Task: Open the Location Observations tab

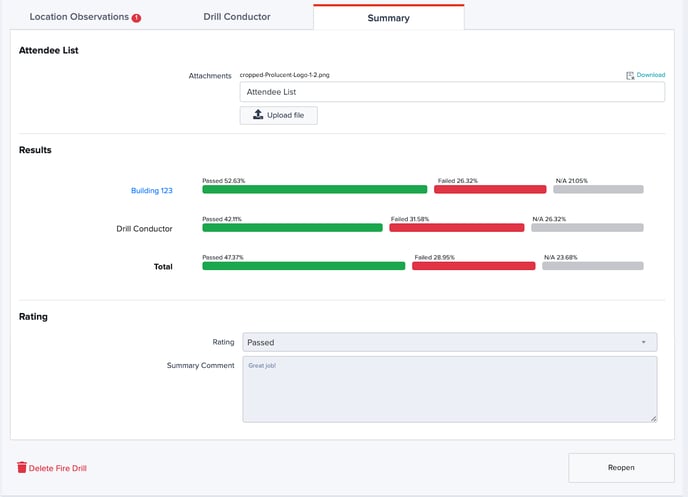Action: [x=85, y=17]
